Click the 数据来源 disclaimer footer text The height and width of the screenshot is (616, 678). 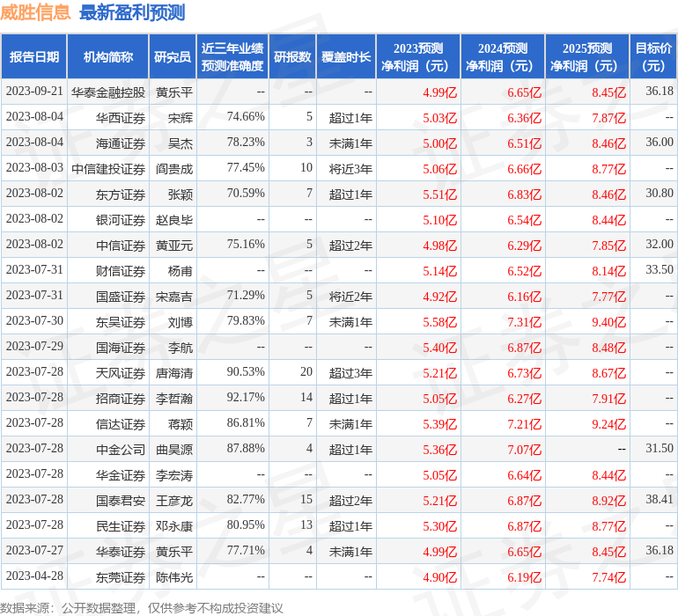click(x=142, y=608)
